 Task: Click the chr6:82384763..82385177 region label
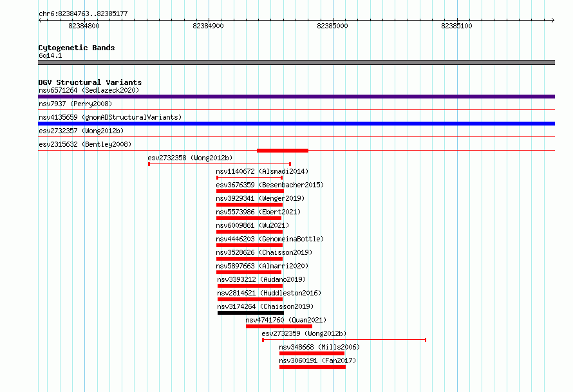point(83,14)
